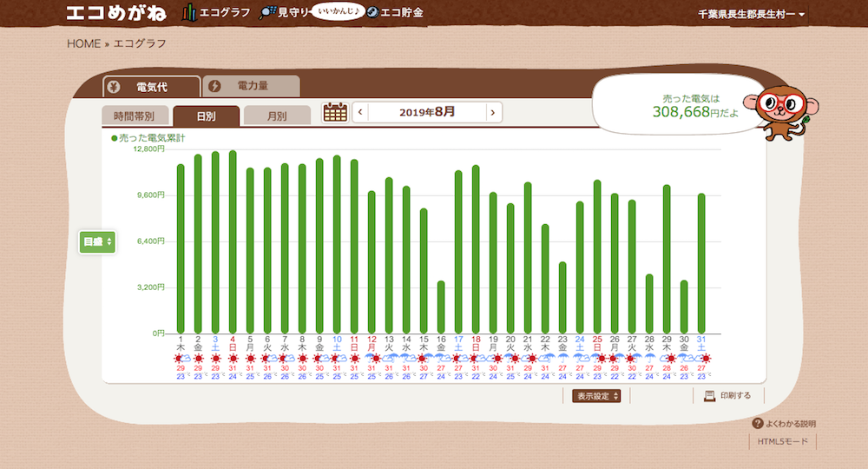Click the HTML5モード button
Viewport: 868px width, 469px height.
[x=782, y=442]
